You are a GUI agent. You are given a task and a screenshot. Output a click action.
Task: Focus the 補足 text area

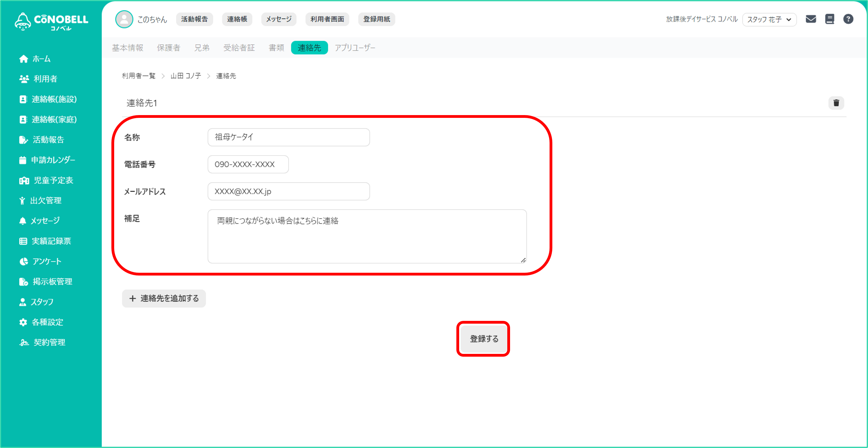tap(367, 236)
